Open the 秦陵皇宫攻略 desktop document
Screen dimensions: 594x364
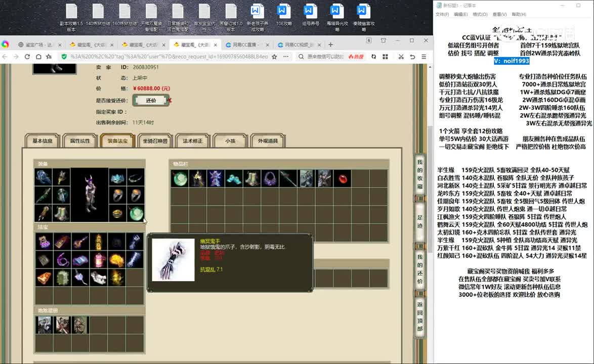pyautogui.click(x=363, y=17)
